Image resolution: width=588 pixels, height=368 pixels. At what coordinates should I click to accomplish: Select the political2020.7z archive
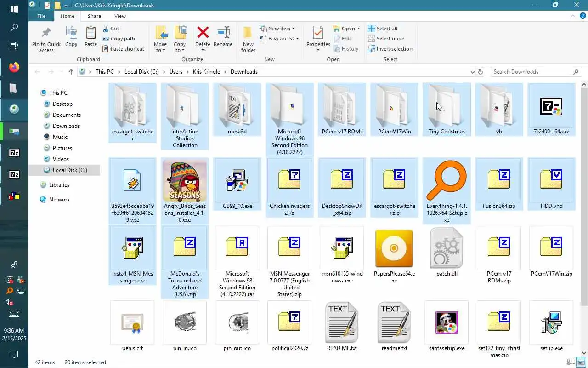tap(289, 327)
